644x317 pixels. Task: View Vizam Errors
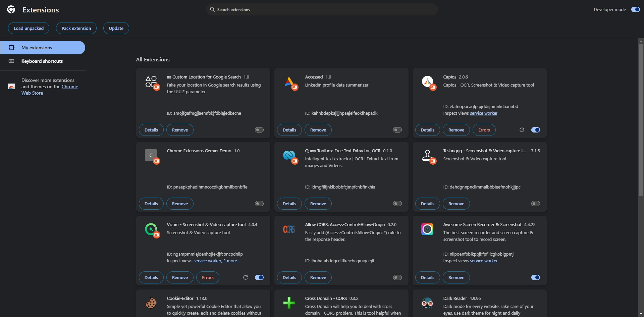[208, 277]
